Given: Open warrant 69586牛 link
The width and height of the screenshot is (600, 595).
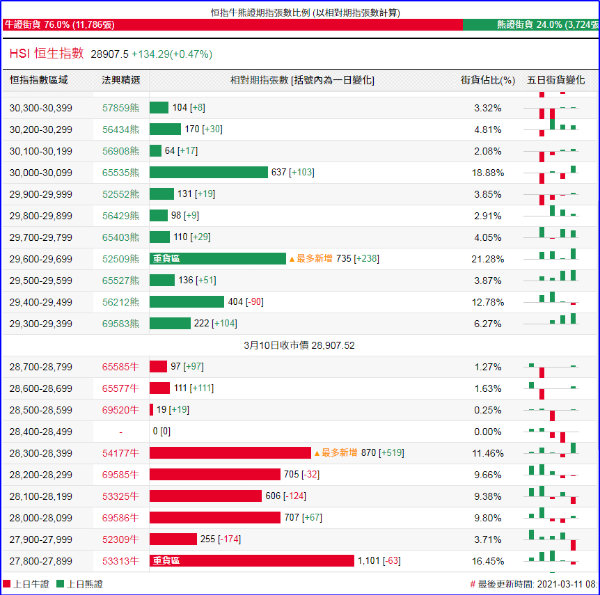Looking at the screenshot, I should click(120, 518).
